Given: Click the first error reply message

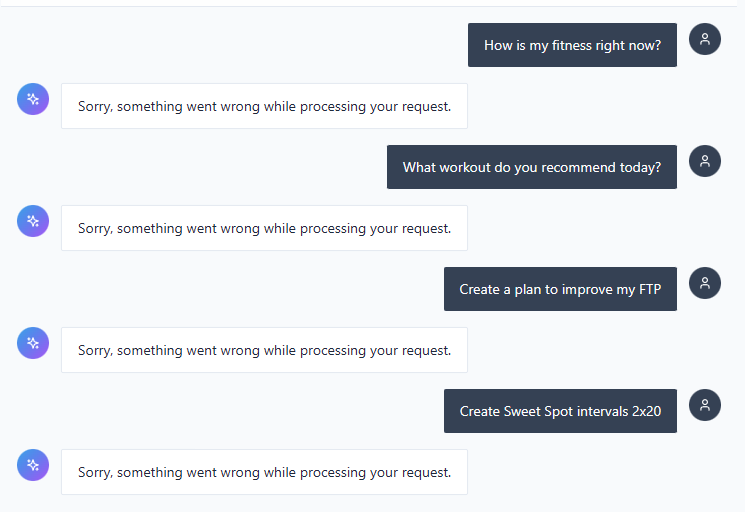Looking at the screenshot, I should tap(264, 106).
